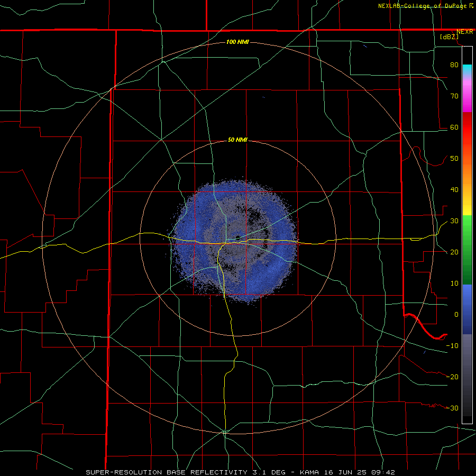Click the 20 value on the dBZ scale
The height and width of the screenshot is (476, 476).
tap(454, 252)
